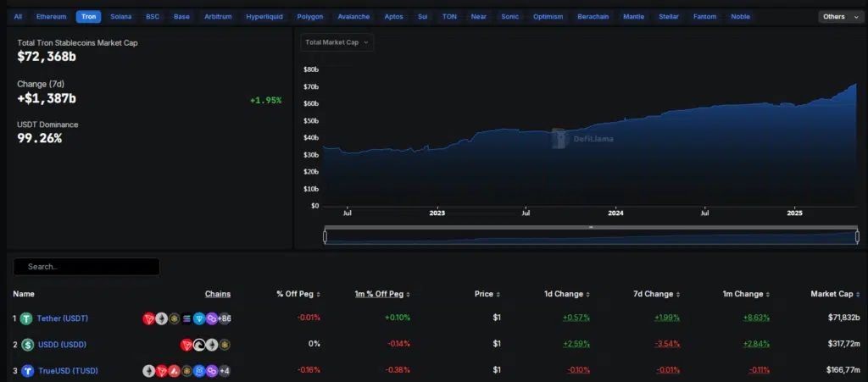Select the Optimism chain tab
Image resolution: width=868 pixels, height=382 pixels.
548,17
